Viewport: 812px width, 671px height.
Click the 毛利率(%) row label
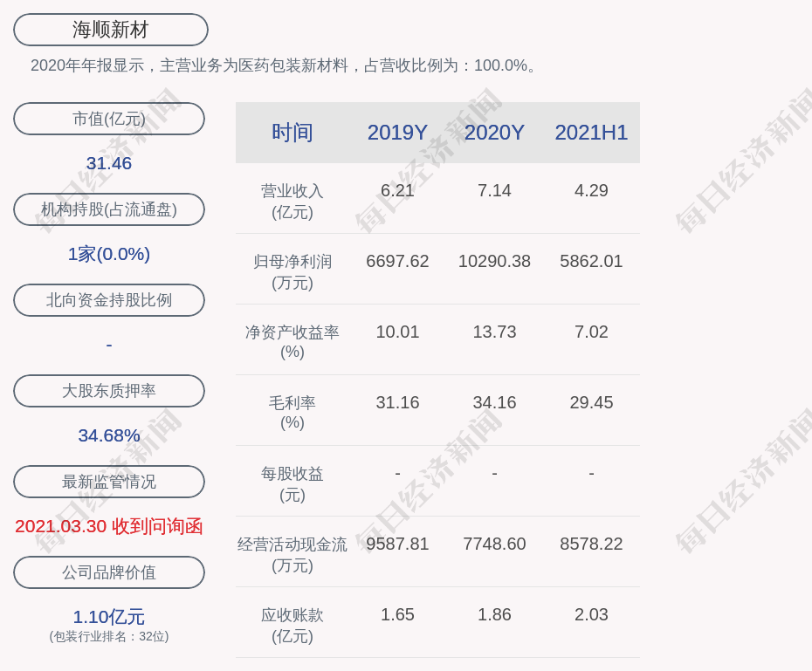pyautogui.click(x=292, y=413)
